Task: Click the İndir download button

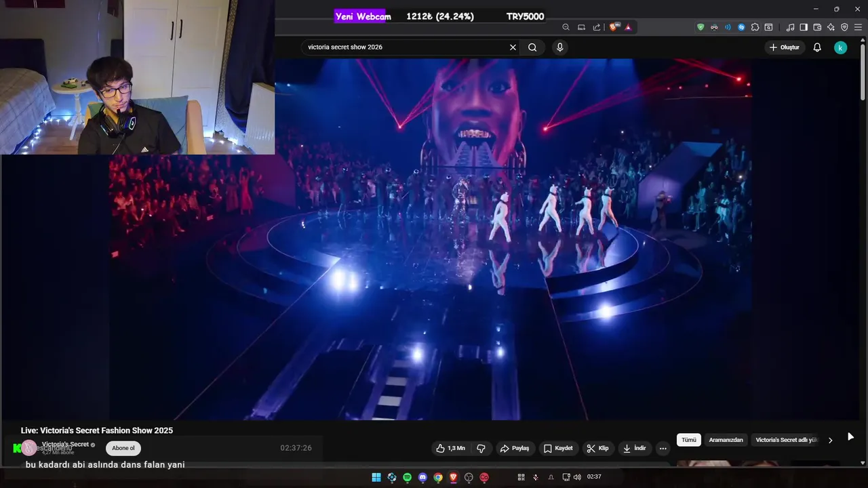Action: pyautogui.click(x=635, y=448)
